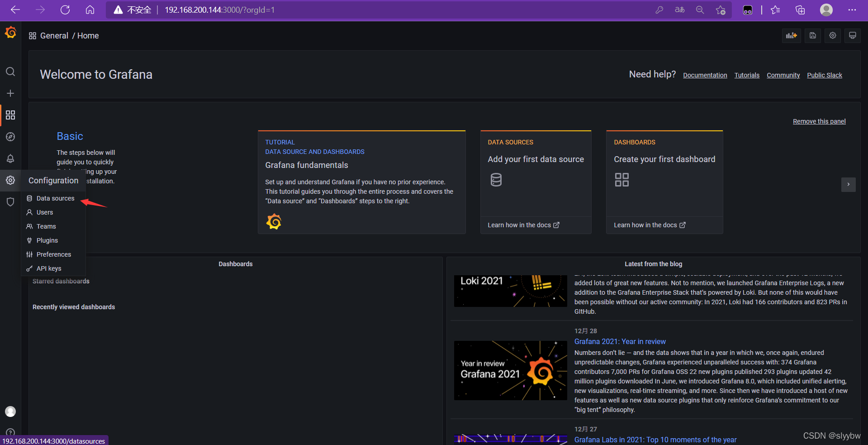Open the Explore compass icon in sidebar
This screenshot has height=445, width=868.
pyautogui.click(x=10, y=137)
